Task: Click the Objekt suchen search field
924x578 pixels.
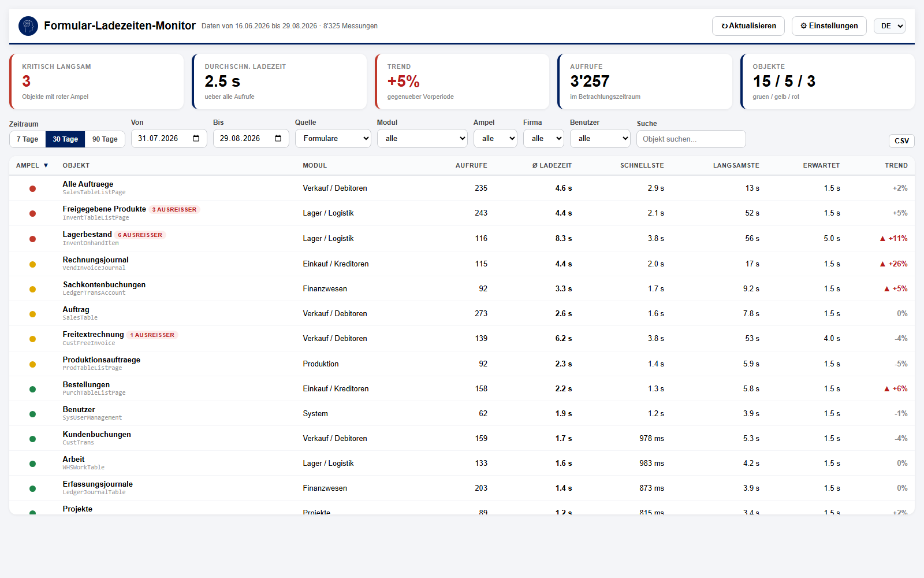Action: point(691,139)
